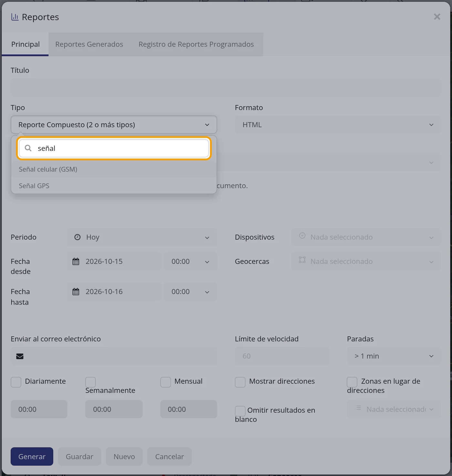The height and width of the screenshot is (476, 452).
Task: Switch to the Principal tab
Action: [25, 44]
